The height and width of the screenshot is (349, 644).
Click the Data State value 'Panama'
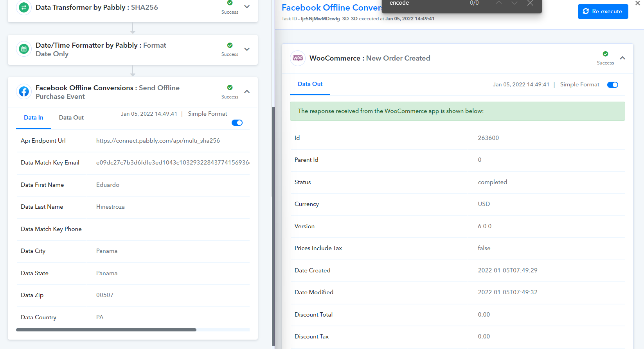(107, 273)
